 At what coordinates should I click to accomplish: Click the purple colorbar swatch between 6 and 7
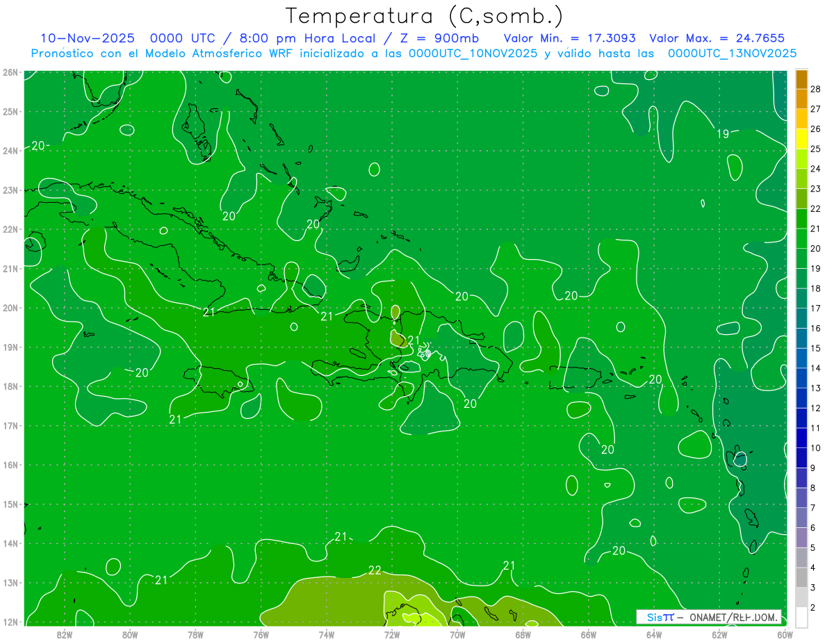[802, 518]
